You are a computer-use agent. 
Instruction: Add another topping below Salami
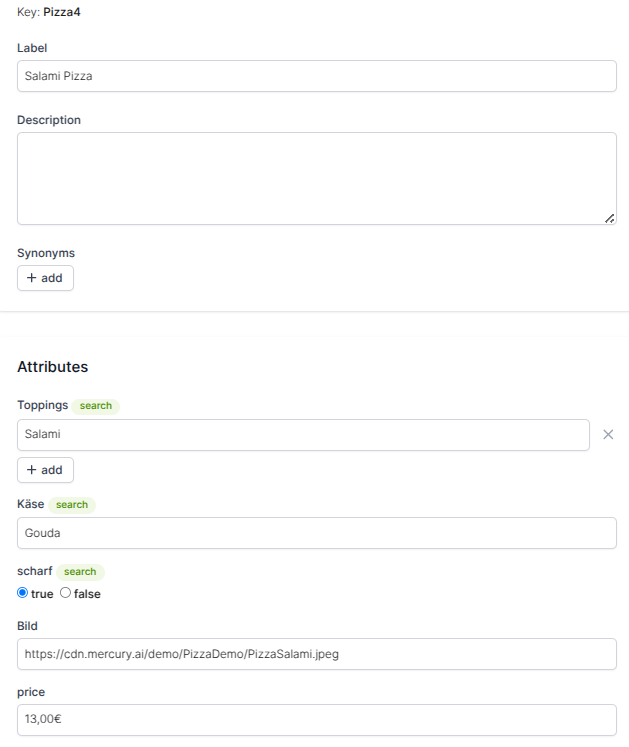pos(45,470)
